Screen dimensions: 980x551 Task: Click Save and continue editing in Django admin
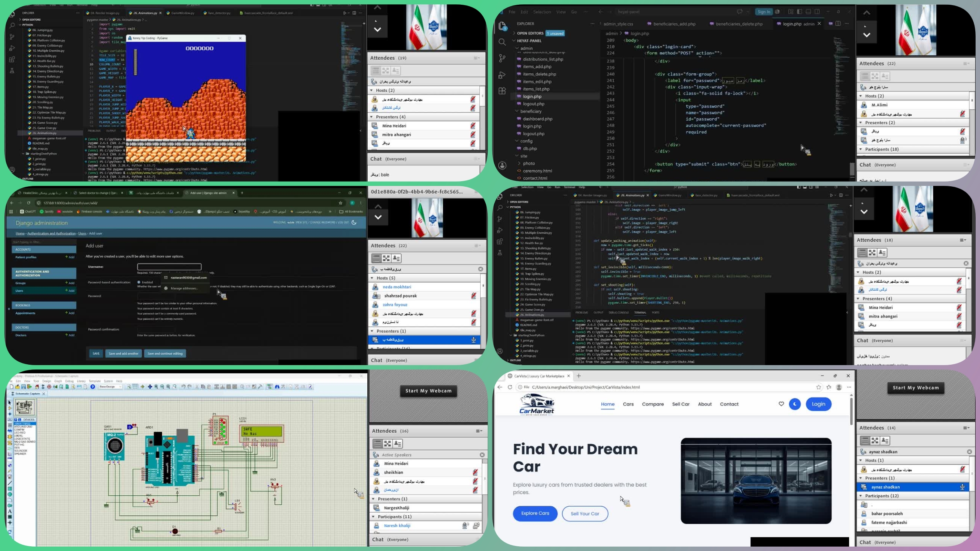tap(165, 353)
